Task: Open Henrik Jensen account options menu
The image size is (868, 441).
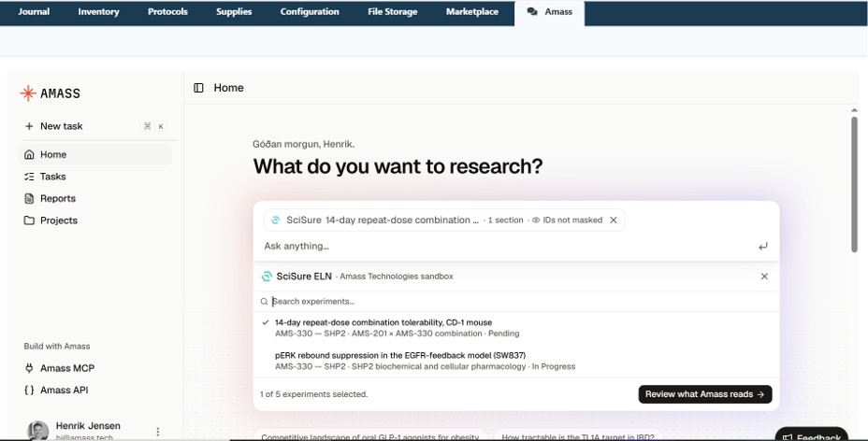Action: tap(158, 432)
